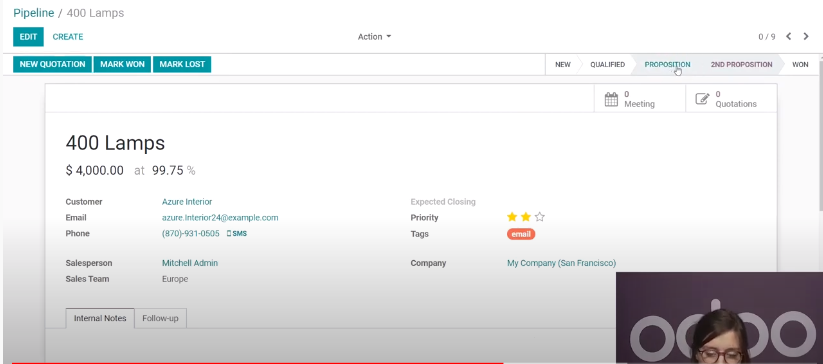
Task: Mark the opportunity as lost
Action: tap(182, 65)
